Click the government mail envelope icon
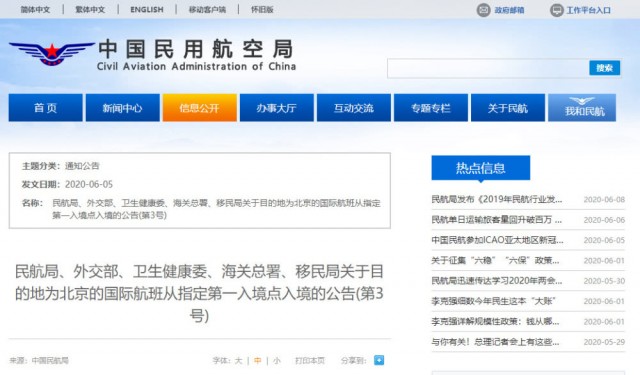Viewport: 640px width, 375px height. (484, 10)
